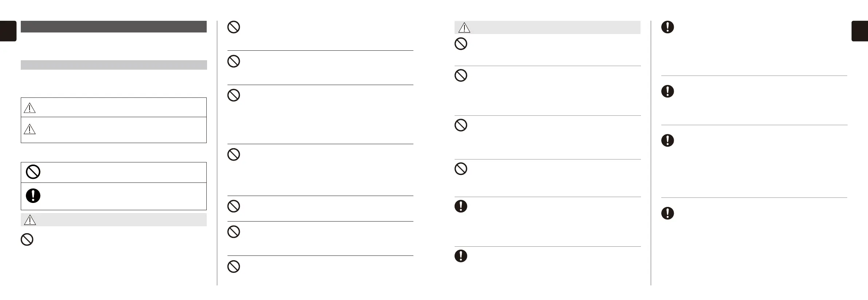Image resolution: width=868 pixels, height=300 pixels.
Task: Click the topmost exclamation icon in the fourth column
Action: click(x=667, y=27)
